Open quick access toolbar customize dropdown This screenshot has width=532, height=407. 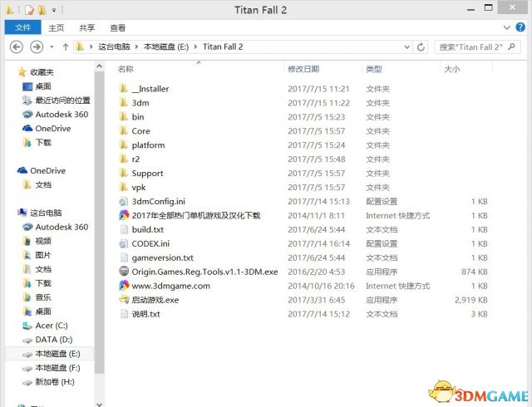53,11
